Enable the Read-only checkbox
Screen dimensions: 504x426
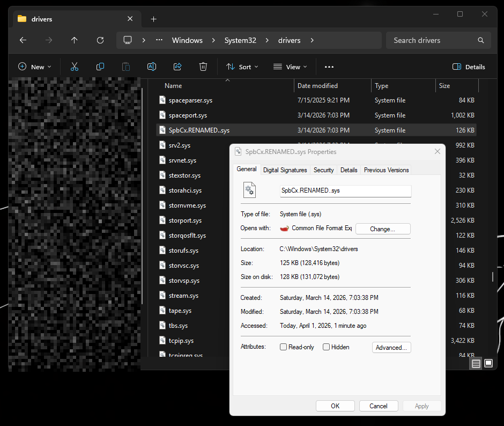(x=284, y=347)
